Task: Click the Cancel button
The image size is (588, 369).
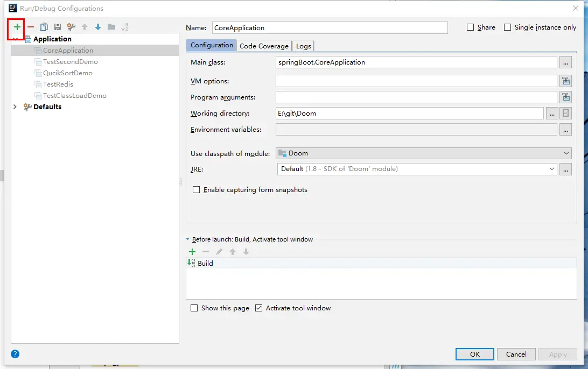Action: pos(516,354)
